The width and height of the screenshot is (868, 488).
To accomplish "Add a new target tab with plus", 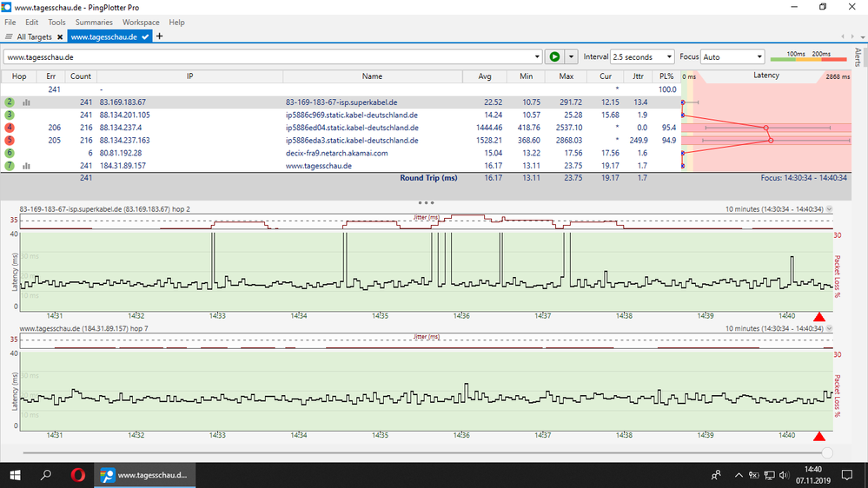I will [x=159, y=36].
